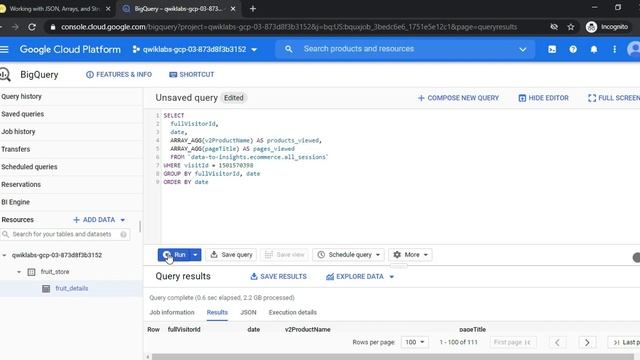640x360 pixels.
Task: Open Features & Info link
Action: point(119,75)
